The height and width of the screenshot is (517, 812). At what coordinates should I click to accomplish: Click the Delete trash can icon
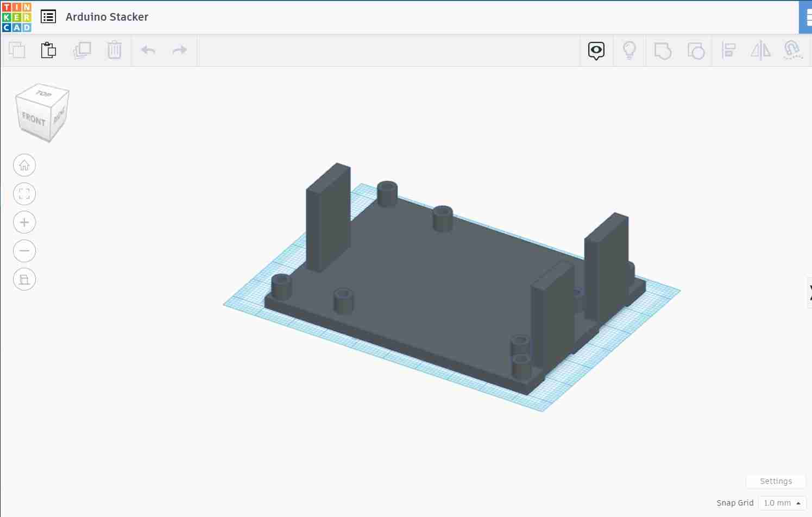115,50
